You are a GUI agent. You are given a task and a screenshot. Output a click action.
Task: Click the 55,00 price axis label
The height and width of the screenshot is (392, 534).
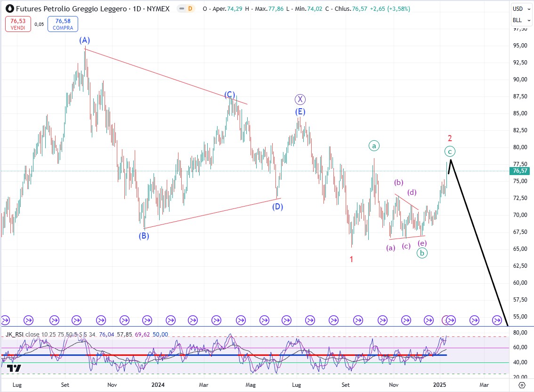click(x=520, y=316)
